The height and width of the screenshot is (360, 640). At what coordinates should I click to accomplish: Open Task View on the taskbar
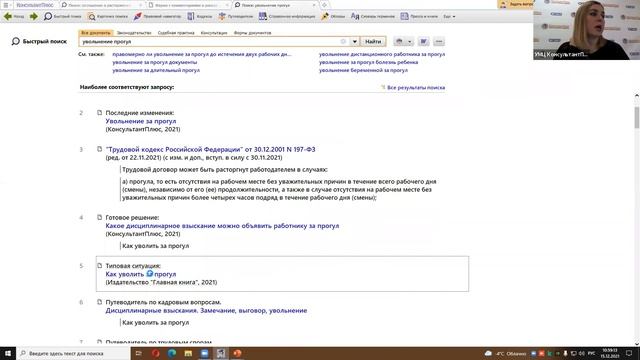click(138, 353)
